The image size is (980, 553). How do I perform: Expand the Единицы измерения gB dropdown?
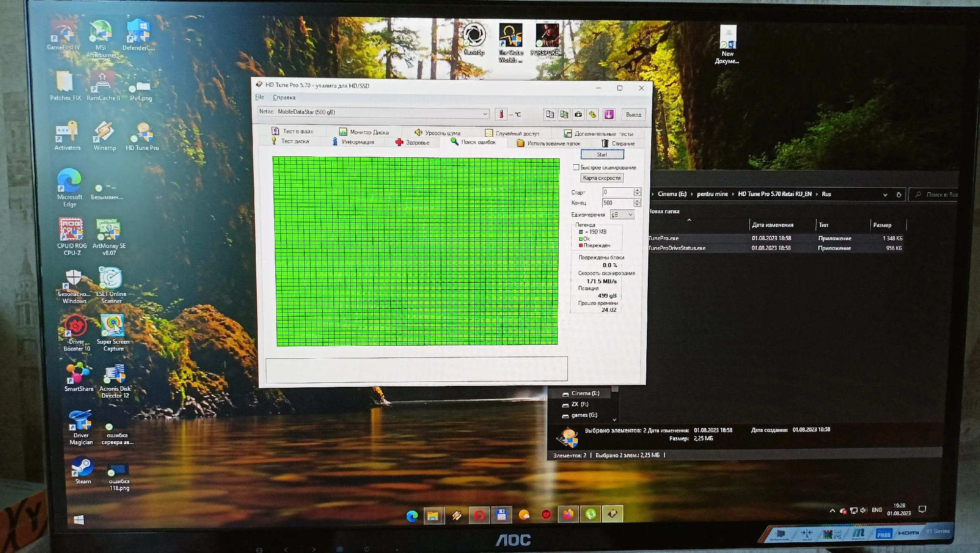click(630, 215)
